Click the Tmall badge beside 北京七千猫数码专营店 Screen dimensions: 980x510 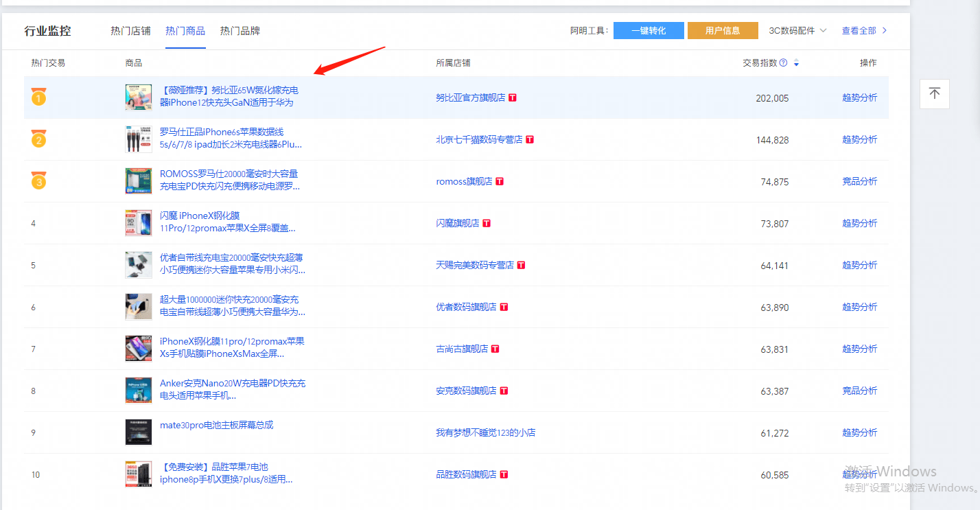pos(530,139)
